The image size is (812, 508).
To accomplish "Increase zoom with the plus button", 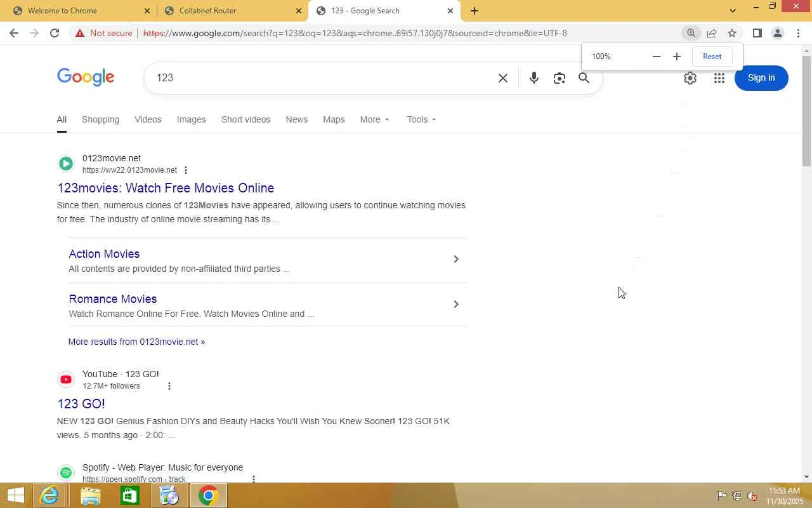I will click(677, 57).
